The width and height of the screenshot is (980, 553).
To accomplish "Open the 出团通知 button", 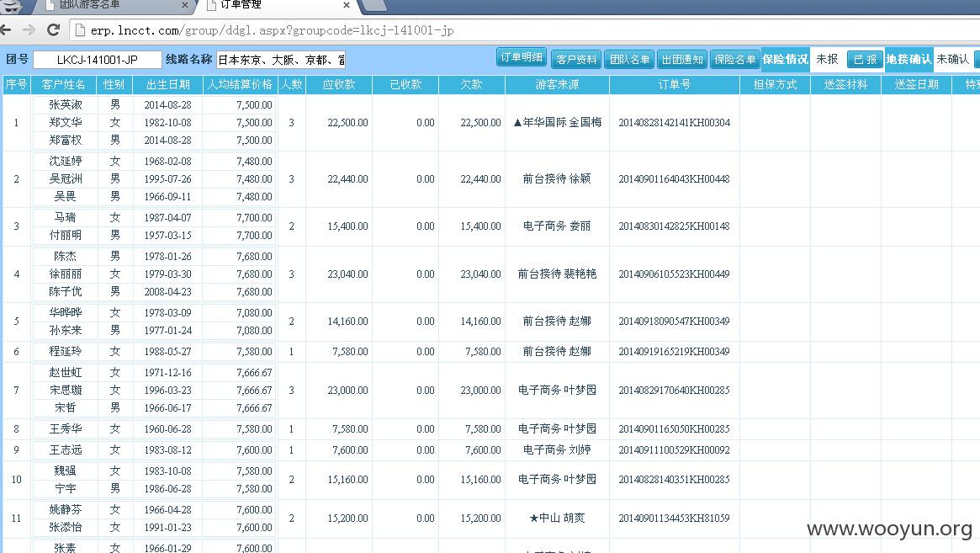I will tap(682, 60).
